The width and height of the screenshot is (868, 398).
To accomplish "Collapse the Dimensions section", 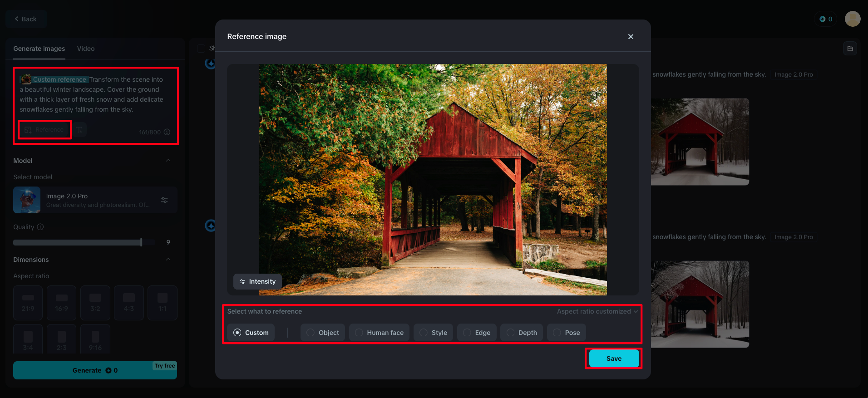I will click(x=168, y=260).
